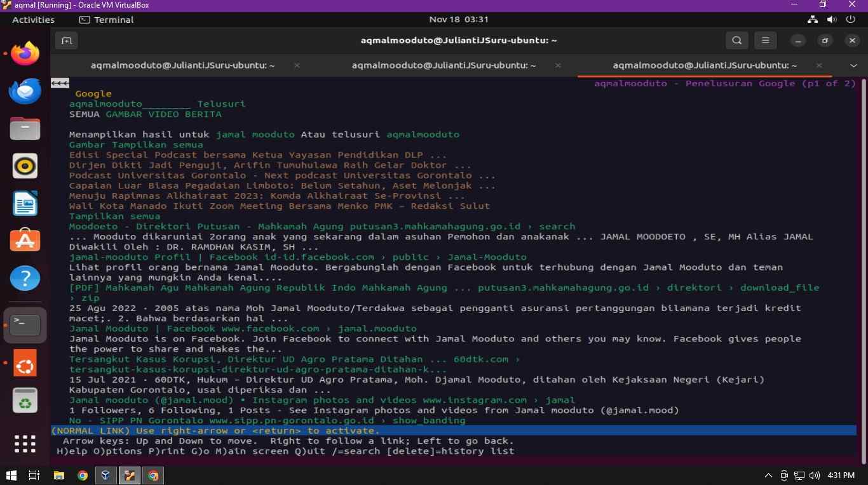Open 'Moodoeto - Direktori Putusan' result

point(322,227)
